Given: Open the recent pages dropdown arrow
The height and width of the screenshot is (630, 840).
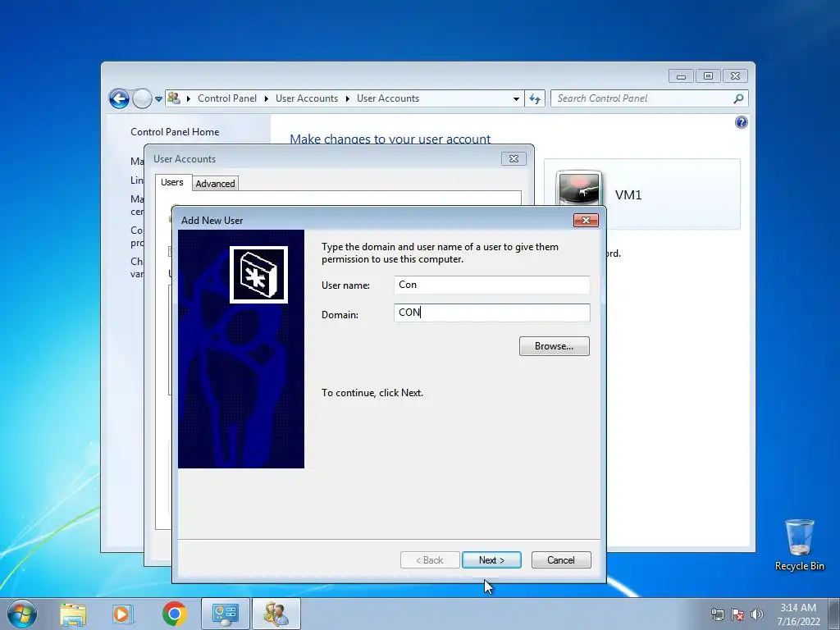Looking at the screenshot, I should 158,98.
